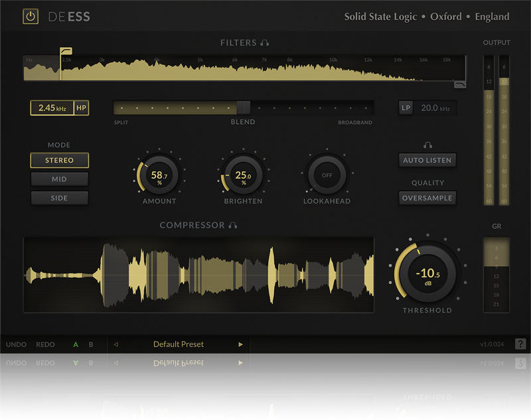Viewport: 531px width, 420px height.
Task: Enable the HP filter button
Action: coord(81,108)
